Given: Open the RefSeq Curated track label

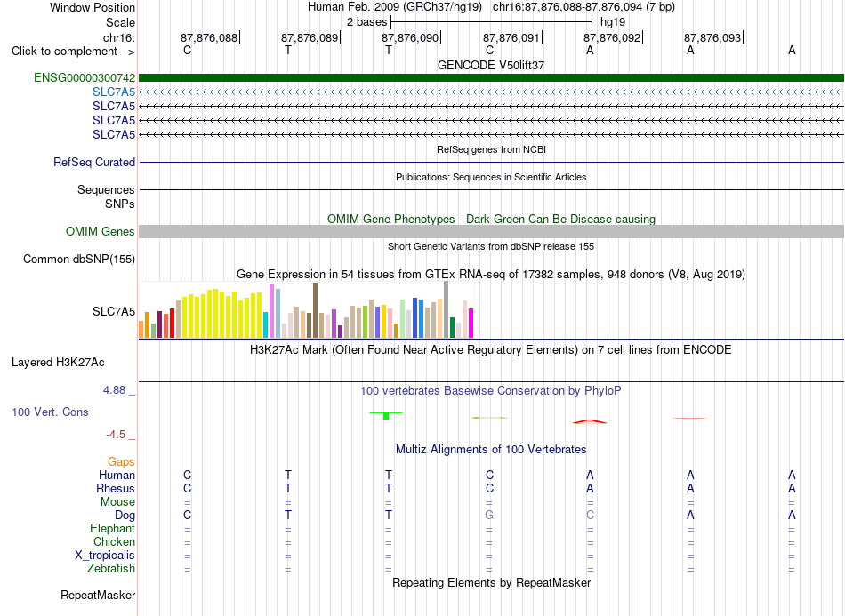Looking at the screenshot, I should point(94,162).
